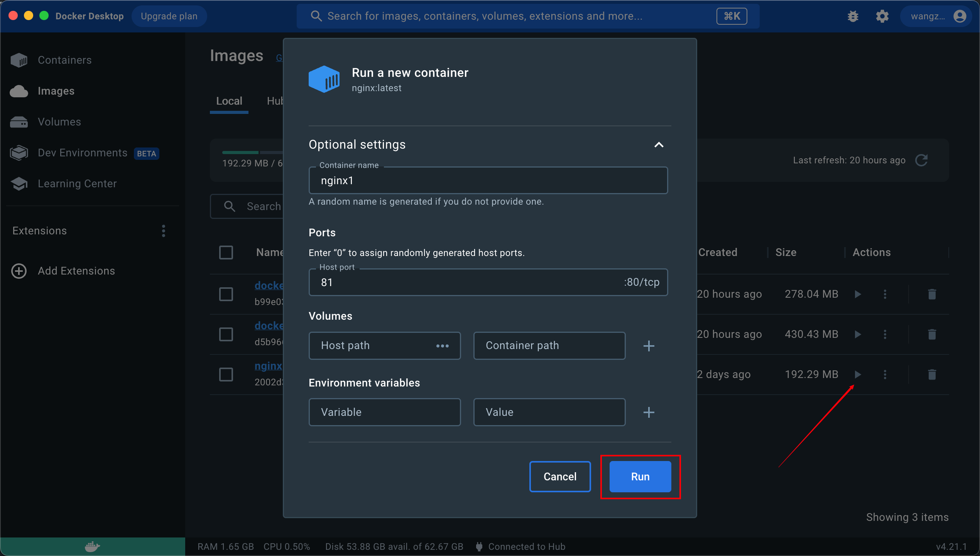Check the nginx image row checkbox
Screen dimensions: 980x556
coord(226,374)
